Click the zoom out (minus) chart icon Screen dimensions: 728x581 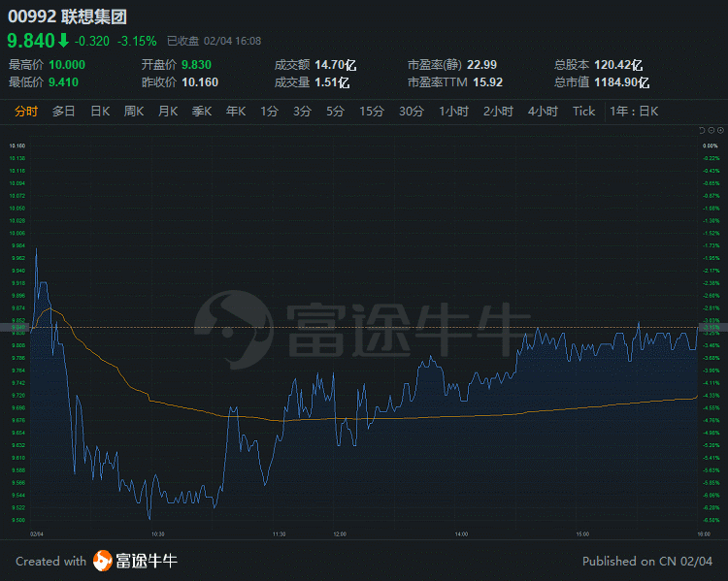(710, 130)
